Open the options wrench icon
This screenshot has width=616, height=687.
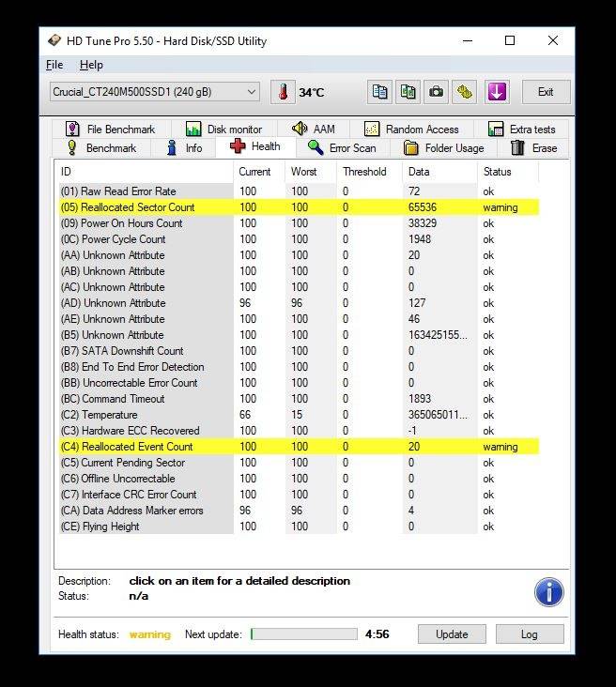click(464, 92)
